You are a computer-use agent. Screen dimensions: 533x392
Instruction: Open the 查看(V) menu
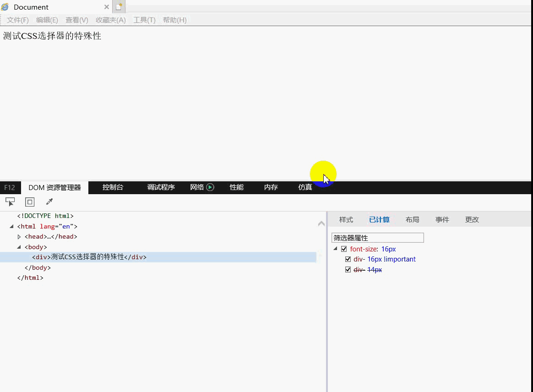[x=77, y=20]
